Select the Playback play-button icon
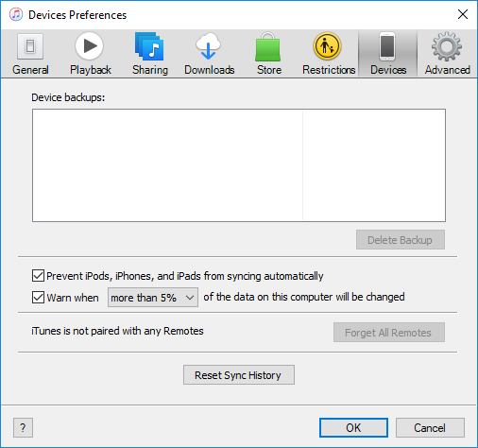478x448 pixels. (x=90, y=46)
